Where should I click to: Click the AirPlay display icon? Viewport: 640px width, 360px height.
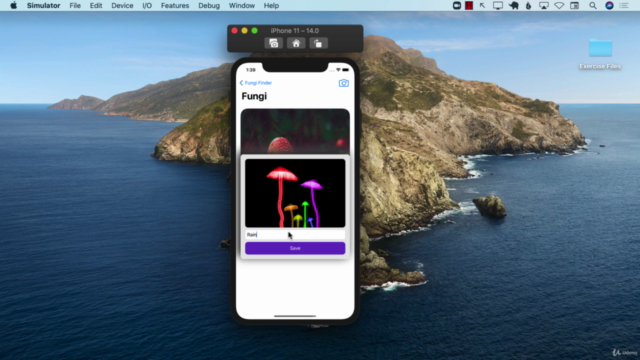544,6
